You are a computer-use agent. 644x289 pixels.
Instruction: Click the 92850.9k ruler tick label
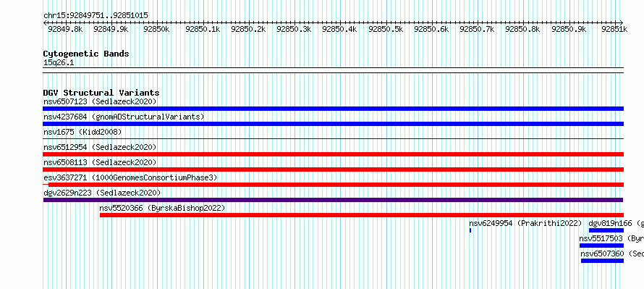569,29
